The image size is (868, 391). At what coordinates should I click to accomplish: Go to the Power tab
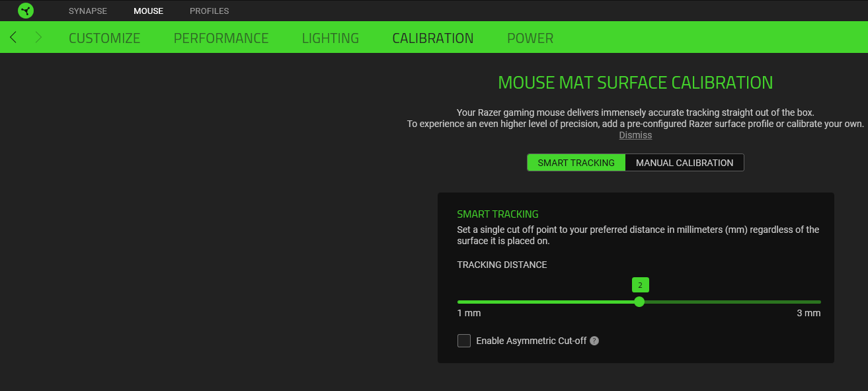tap(530, 38)
